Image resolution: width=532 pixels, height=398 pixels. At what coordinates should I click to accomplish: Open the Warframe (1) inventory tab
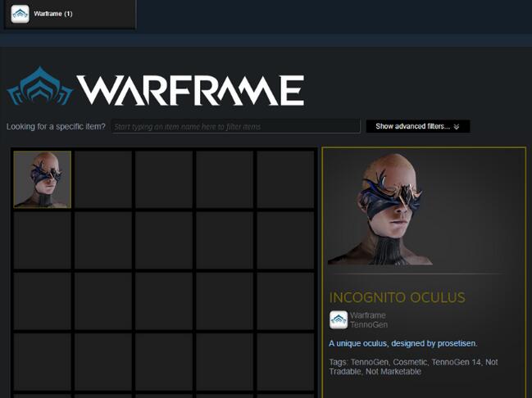[x=70, y=14]
